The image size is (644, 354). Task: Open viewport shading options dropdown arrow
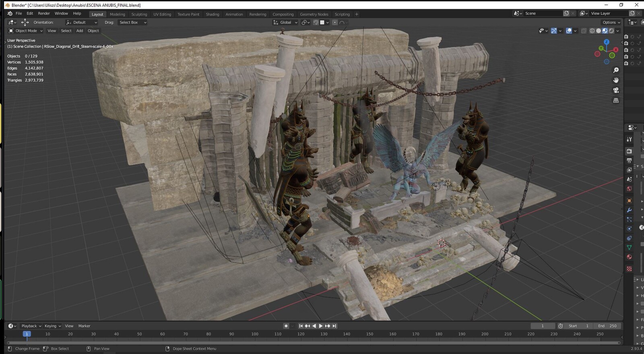pyautogui.click(x=618, y=31)
